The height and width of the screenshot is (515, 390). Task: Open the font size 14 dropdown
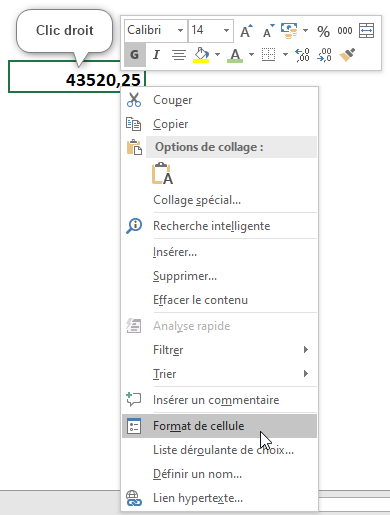tap(226, 31)
